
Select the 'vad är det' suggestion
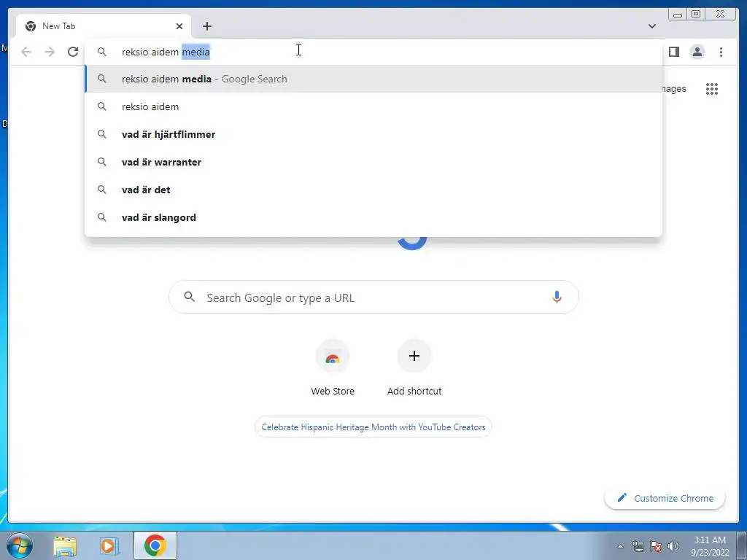373,190
